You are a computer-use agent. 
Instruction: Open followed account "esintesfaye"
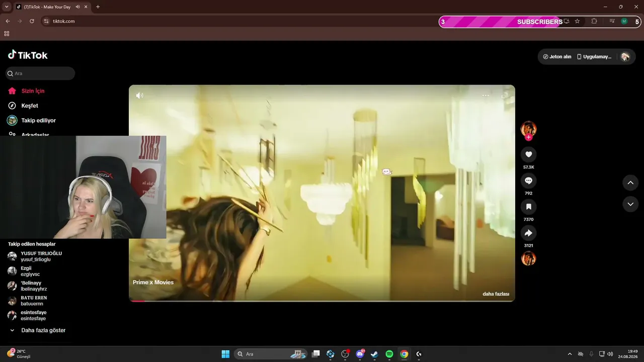point(27,316)
